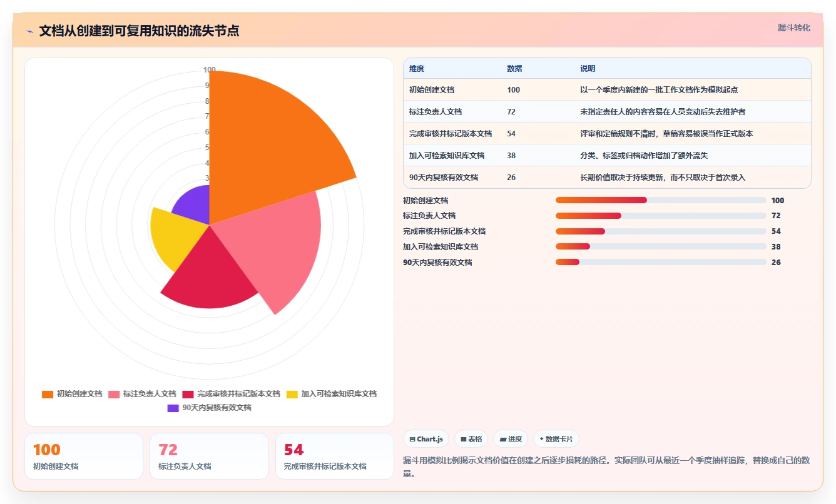Viewport: 836px width, 504px height.
Task: Click the value 26 in the table
Action: click(511, 178)
